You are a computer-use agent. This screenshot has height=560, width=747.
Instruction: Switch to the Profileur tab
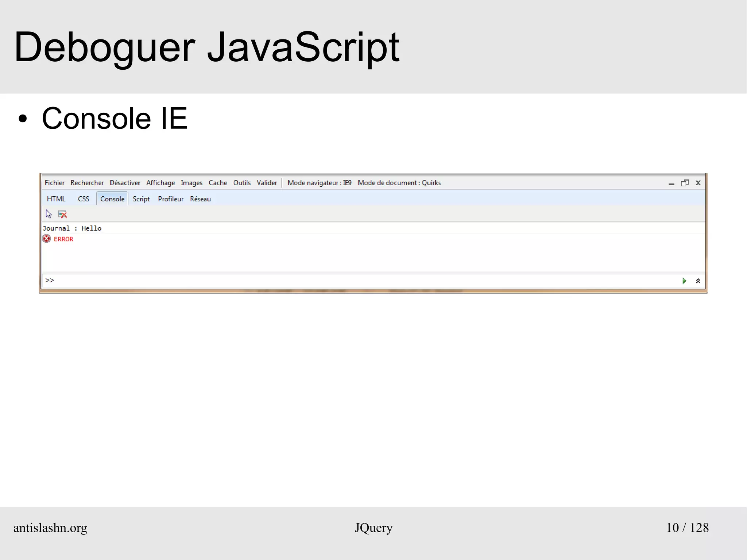click(x=170, y=199)
